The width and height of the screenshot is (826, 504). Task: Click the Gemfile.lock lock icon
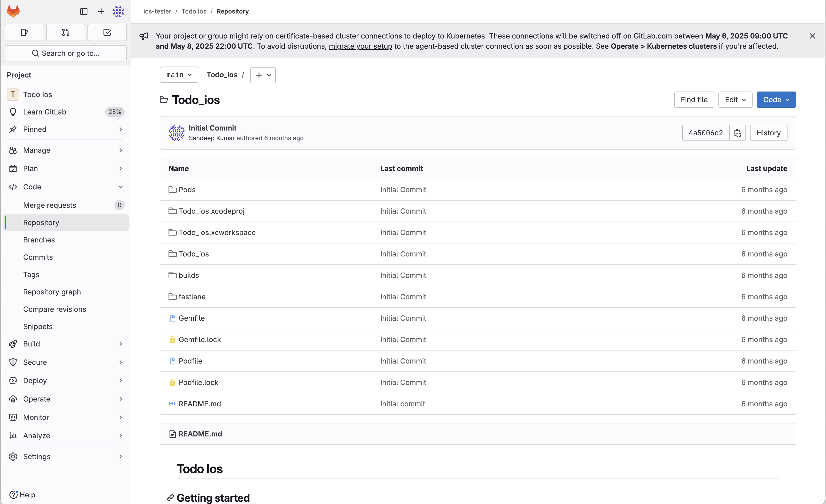point(172,339)
